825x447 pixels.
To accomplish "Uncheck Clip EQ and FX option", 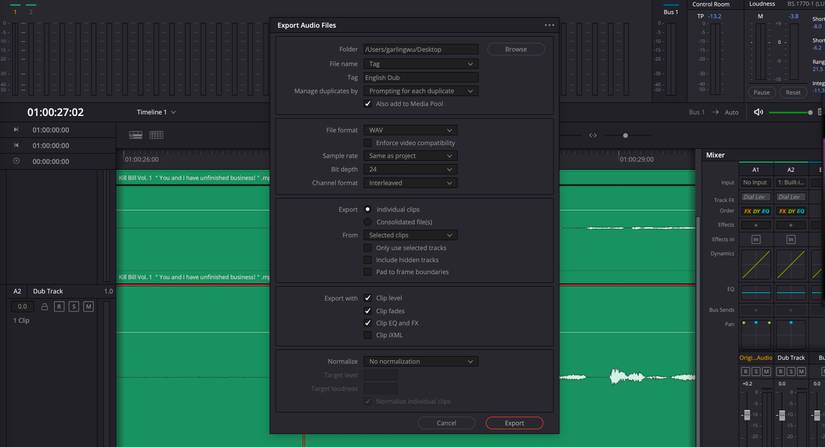I will [368, 323].
